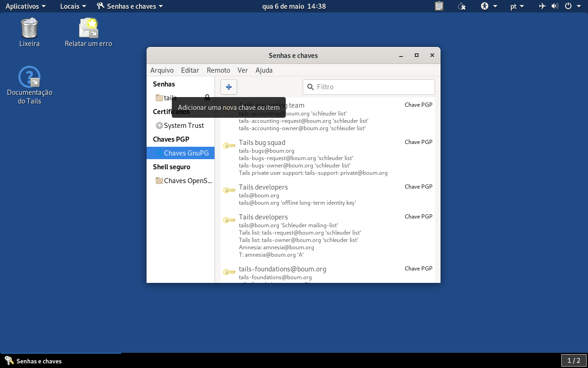Click the Senhas e chaves taskbar button
This screenshot has height=368, width=588.
(61, 361)
